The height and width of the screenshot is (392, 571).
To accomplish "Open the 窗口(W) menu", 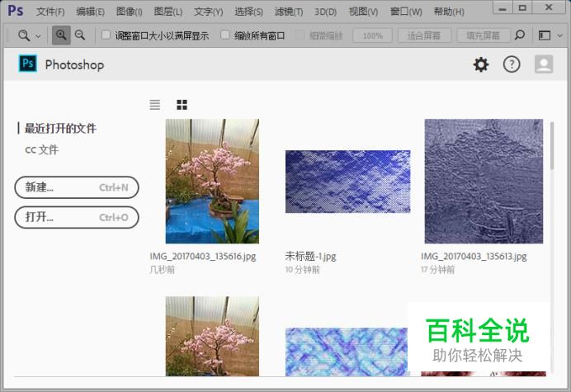I will point(406,12).
